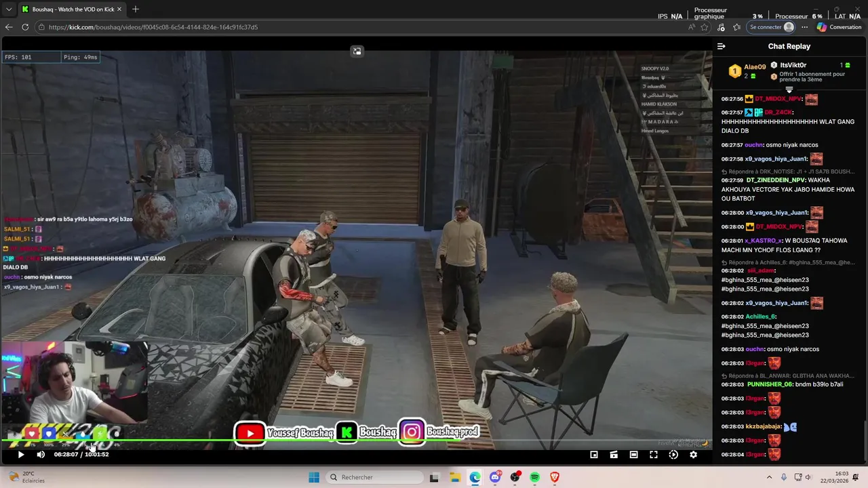Add this page to favorites star
The width and height of the screenshot is (868, 488).
(x=705, y=27)
